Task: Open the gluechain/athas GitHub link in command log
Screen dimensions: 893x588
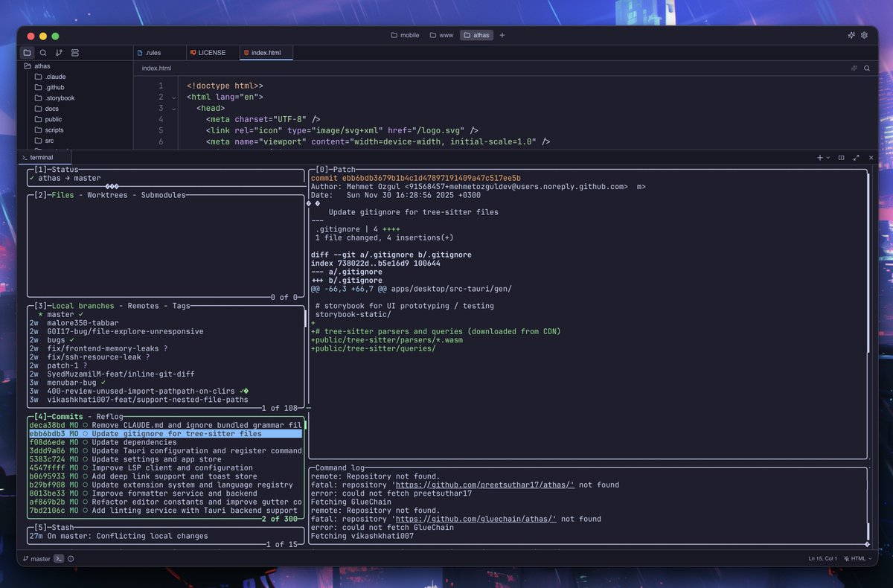Action: click(x=476, y=519)
